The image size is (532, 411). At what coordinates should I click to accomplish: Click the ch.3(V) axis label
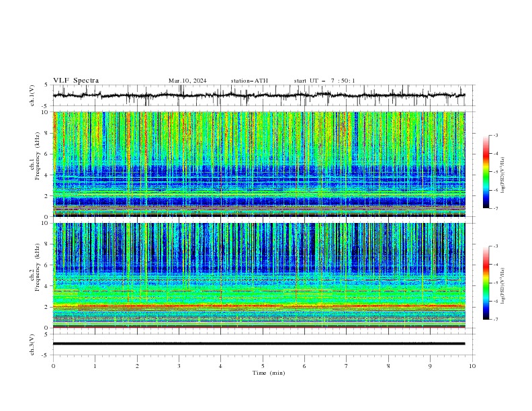click(x=32, y=345)
